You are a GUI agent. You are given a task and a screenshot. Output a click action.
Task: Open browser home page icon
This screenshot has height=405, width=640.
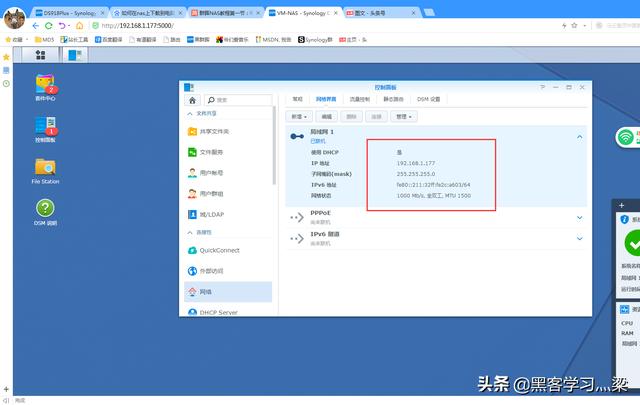80,26
